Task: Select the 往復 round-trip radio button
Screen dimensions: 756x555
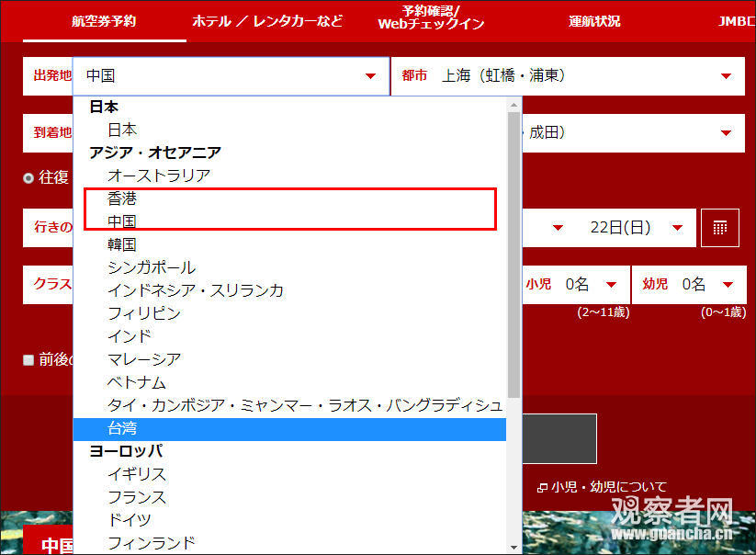Action: click(x=28, y=178)
